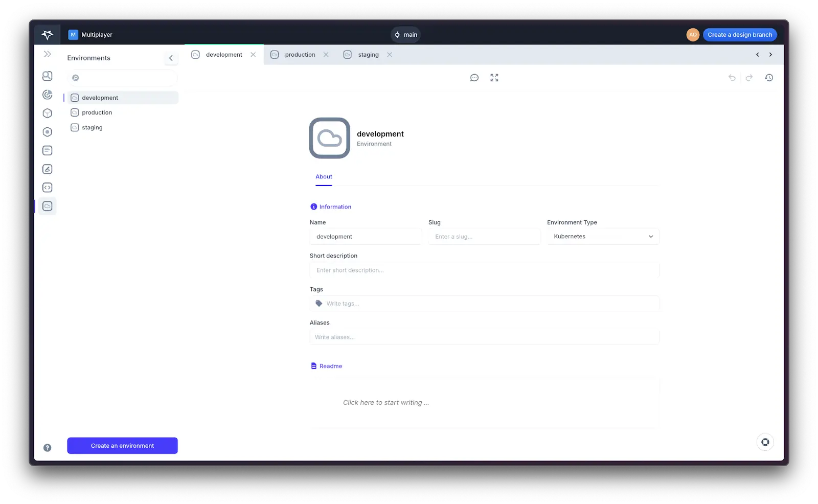Select the Environments cloud sidebar icon
Image resolution: width=818 pixels, height=504 pixels.
point(48,206)
